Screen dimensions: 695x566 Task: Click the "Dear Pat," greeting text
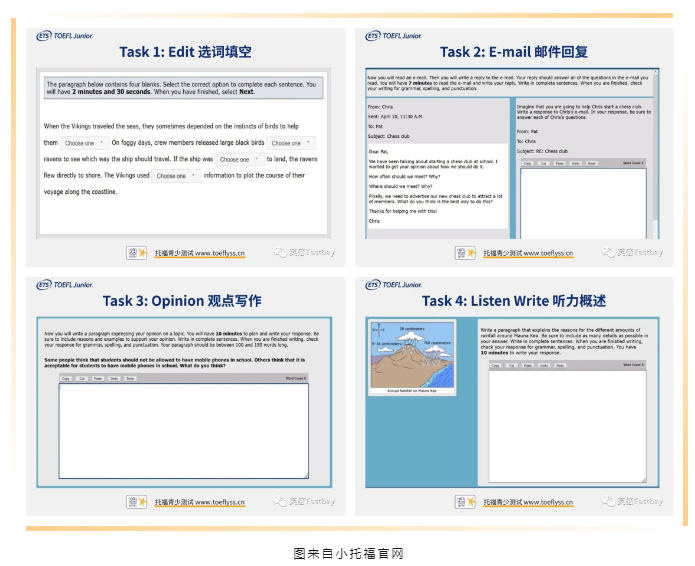click(x=378, y=152)
